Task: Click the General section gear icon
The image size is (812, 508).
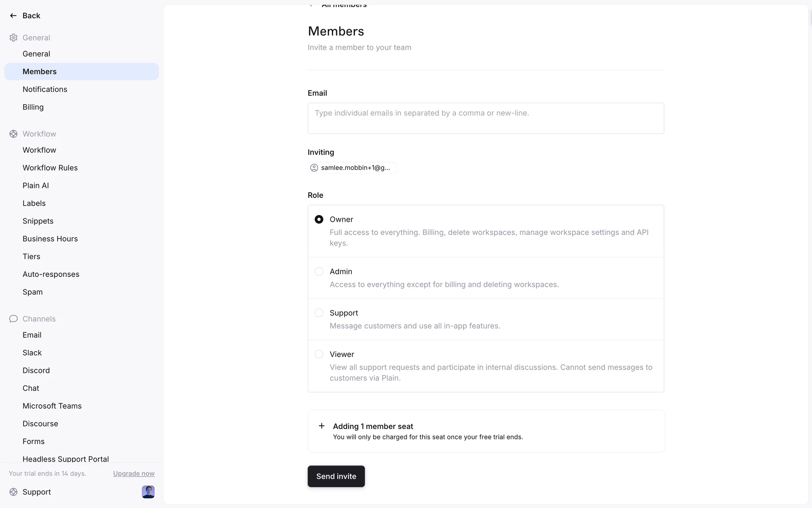Action: point(14,38)
